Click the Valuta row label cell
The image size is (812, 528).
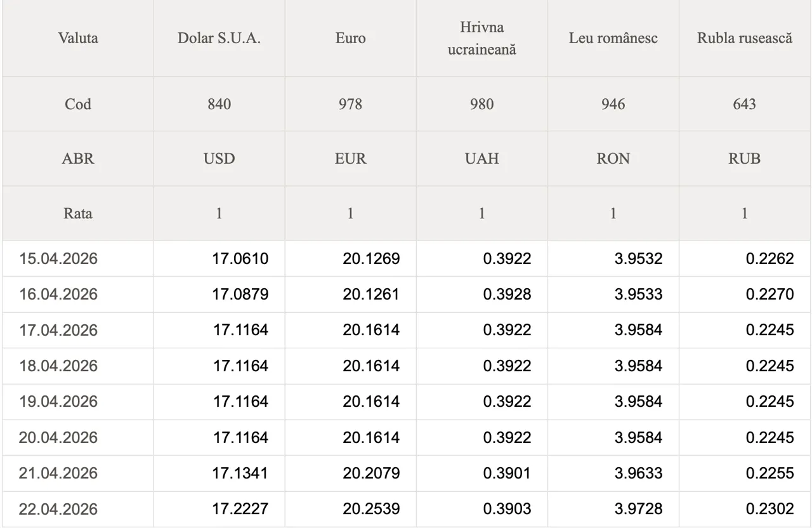(78, 38)
